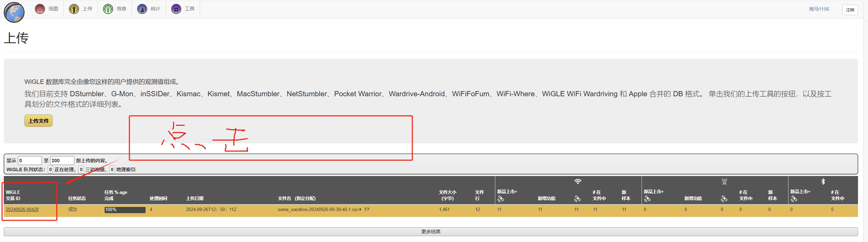Click the WiFi icon in table header
Screen dimensions: 868x242
coord(578,181)
